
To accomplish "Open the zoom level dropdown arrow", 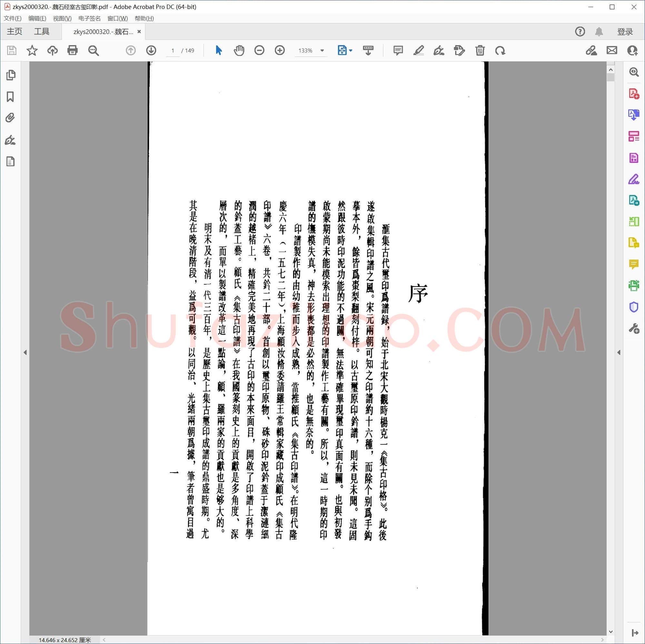I will (x=322, y=50).
